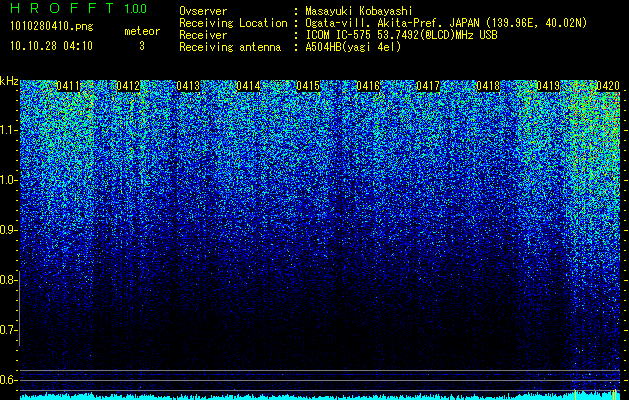Click the 0.6 frequency axis label
Viewport: 629px width, 400px height.
7,380
